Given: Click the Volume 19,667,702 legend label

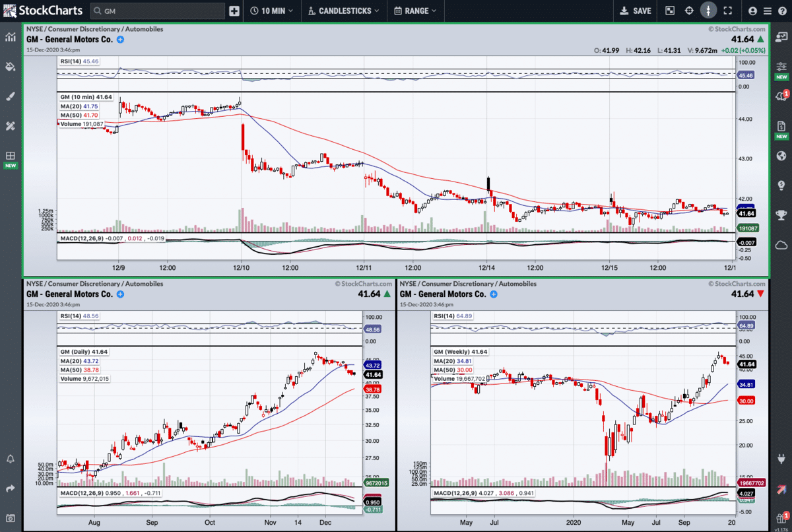Looking at the screenshot, I should pyautogui.click(x=460, y=379).
